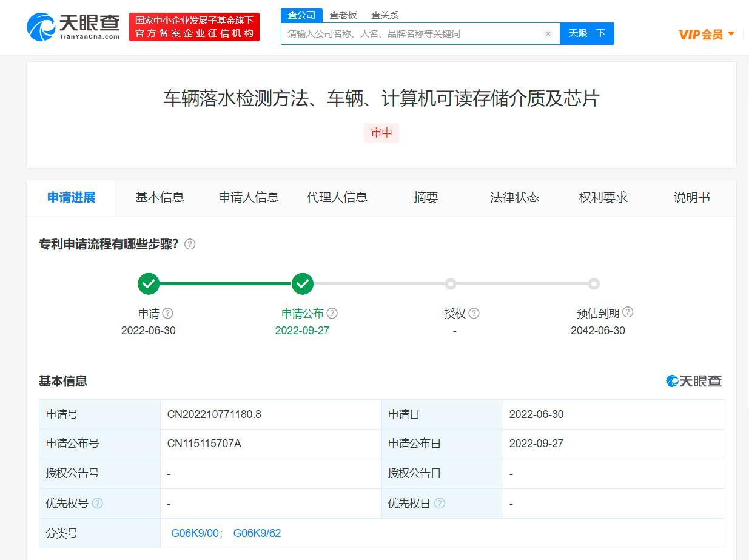
Task: Switch to the 申请进展 tab
Action: (x=72, y=197)
